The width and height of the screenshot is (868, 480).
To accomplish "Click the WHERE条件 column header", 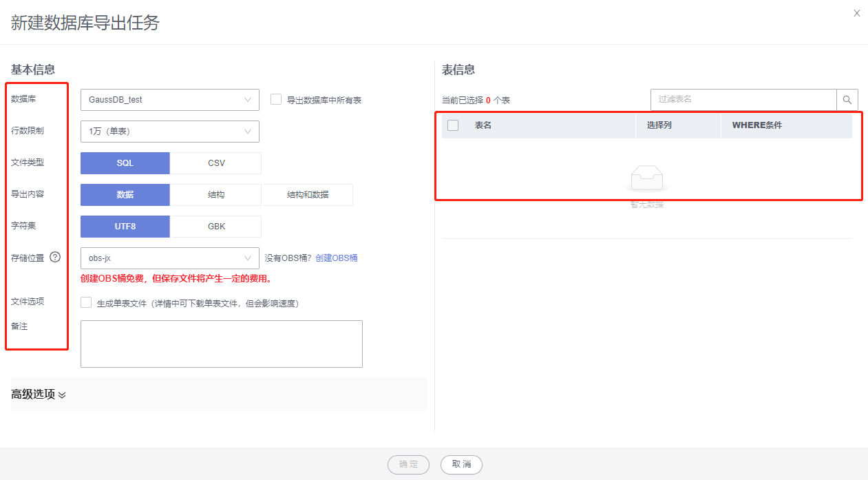I will [x=757, y=125].
